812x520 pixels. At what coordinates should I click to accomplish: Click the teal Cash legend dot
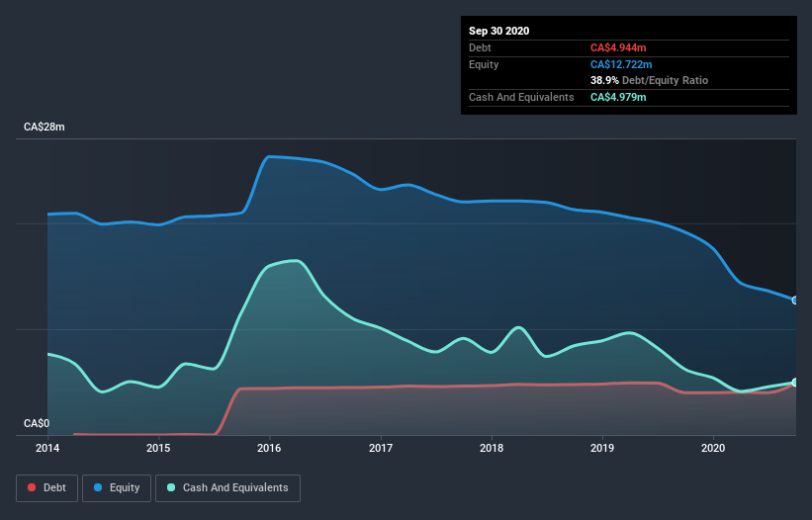point(171,487)
